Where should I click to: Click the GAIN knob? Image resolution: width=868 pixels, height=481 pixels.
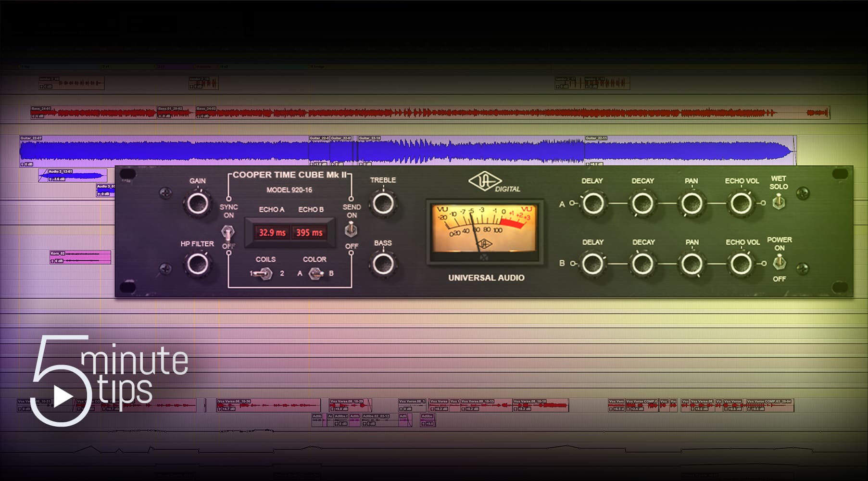pyautogui.click(x=198, y=203)
